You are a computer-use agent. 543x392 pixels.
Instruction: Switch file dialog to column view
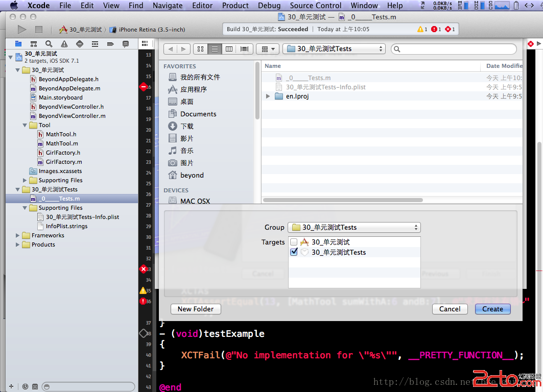pyautogui.click(x=229, y=49)
